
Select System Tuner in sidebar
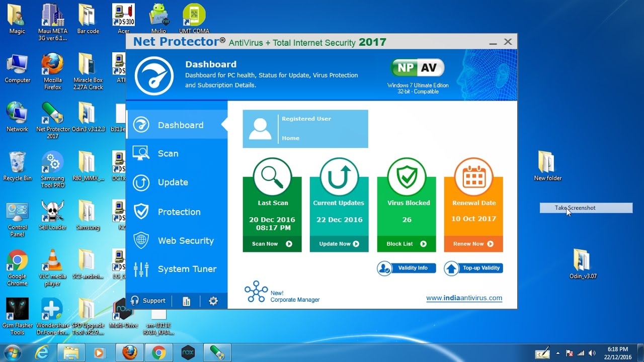point(187,269)
